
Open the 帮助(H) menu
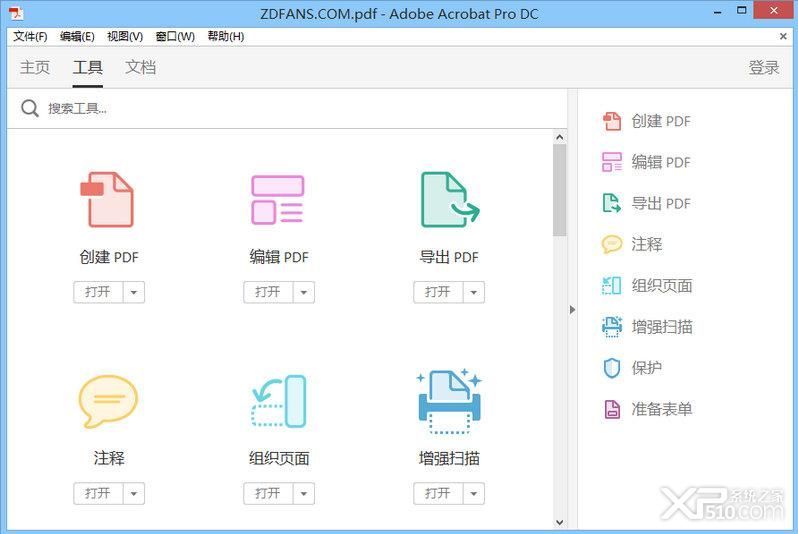click(225, 37)
